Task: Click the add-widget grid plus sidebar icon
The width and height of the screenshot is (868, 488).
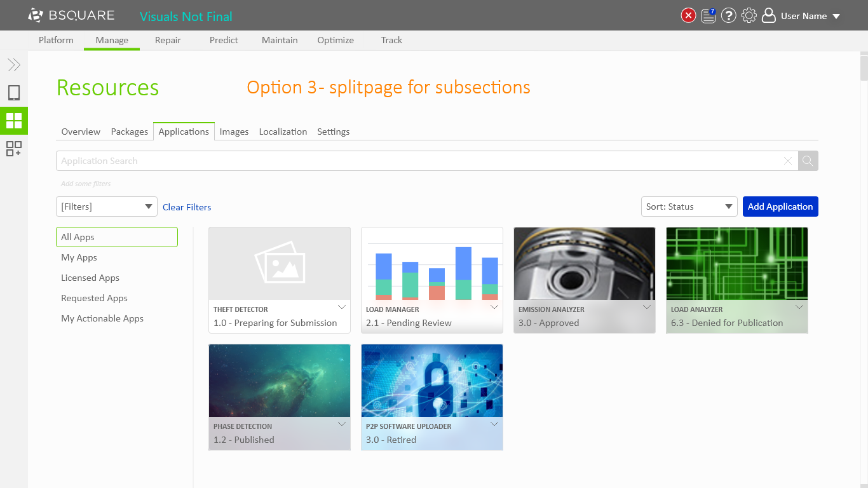Action: pos(14,149)
